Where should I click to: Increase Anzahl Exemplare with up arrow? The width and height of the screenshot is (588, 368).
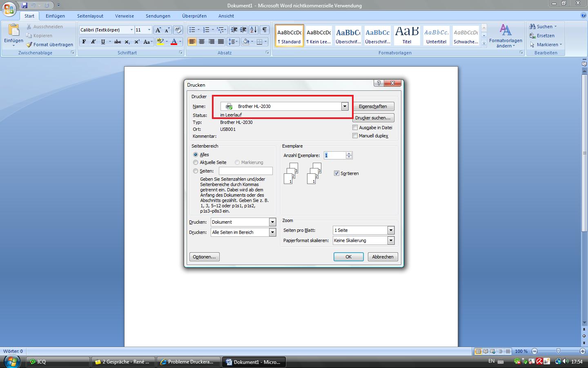pyautogui.click(x=349, y=154)
